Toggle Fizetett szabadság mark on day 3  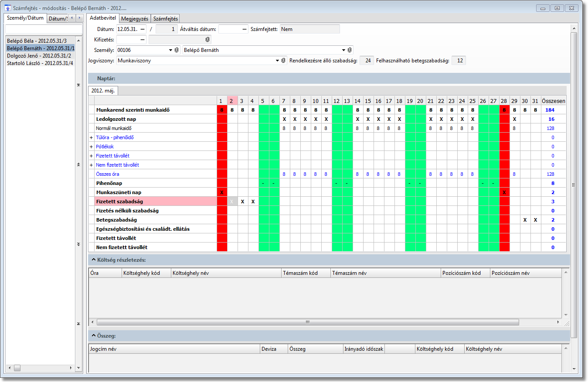[242, 202]
